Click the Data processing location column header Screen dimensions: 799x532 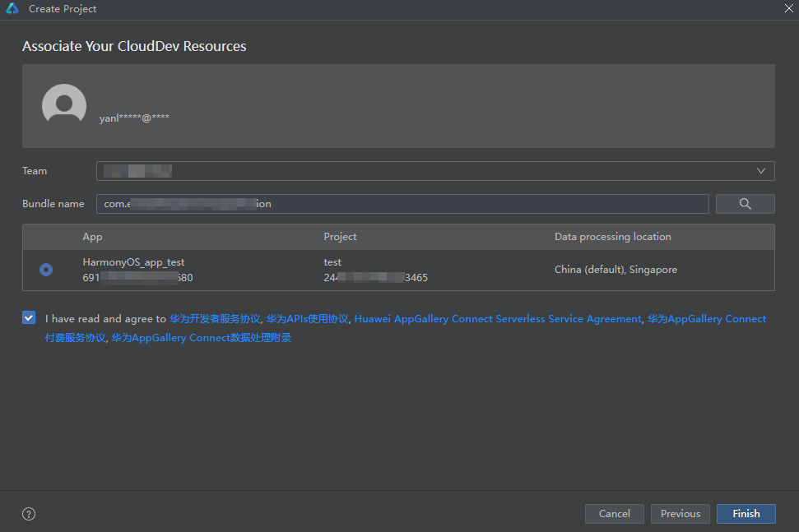click(x=612, y=237)
